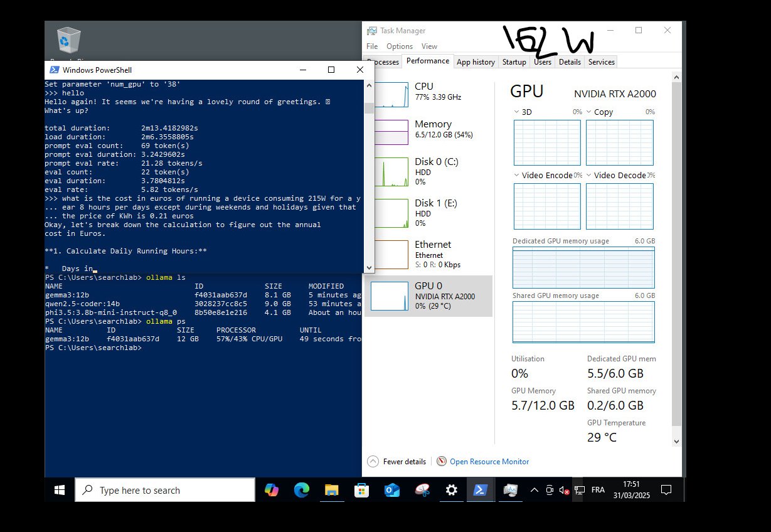This screenshot has height=532, width=771.
Task: Select Ethernet in performance list
Action: pyautogui.click(x=428, y=254)
